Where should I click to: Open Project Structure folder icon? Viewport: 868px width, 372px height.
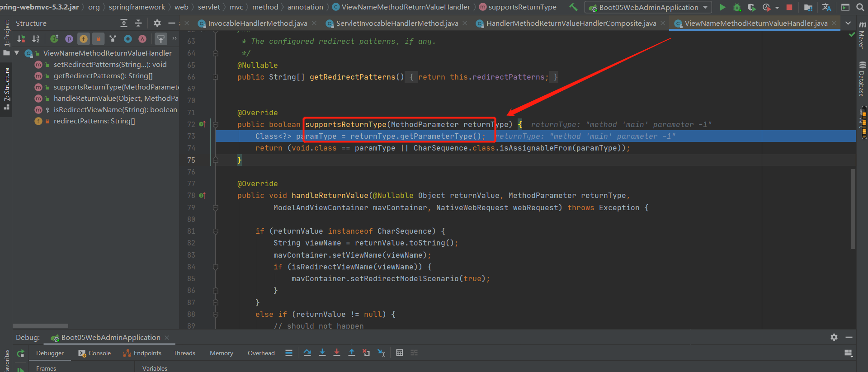coord(808,7)
